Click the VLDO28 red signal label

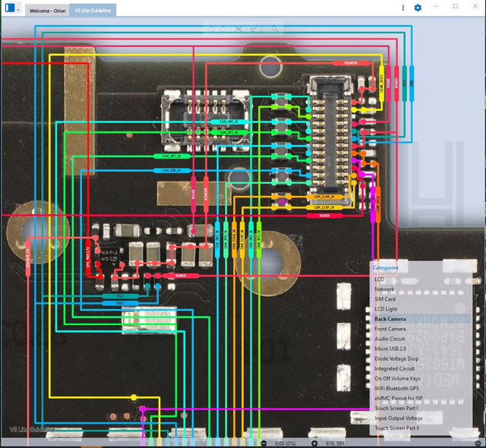point(324,216)
